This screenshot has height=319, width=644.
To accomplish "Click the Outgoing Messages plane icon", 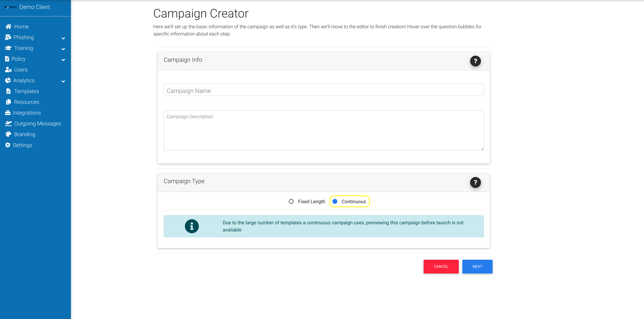I will [8, 123].
